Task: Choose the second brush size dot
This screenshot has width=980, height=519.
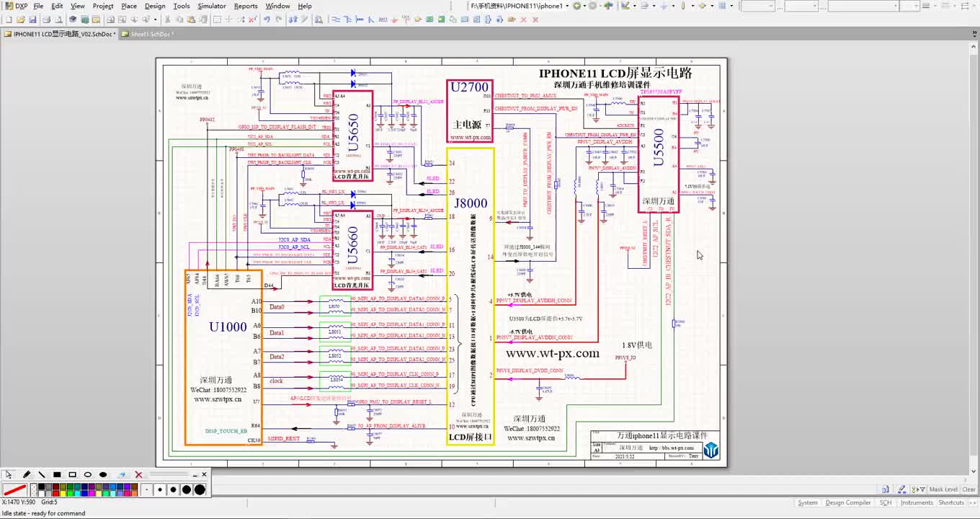Action: [160, 489]
